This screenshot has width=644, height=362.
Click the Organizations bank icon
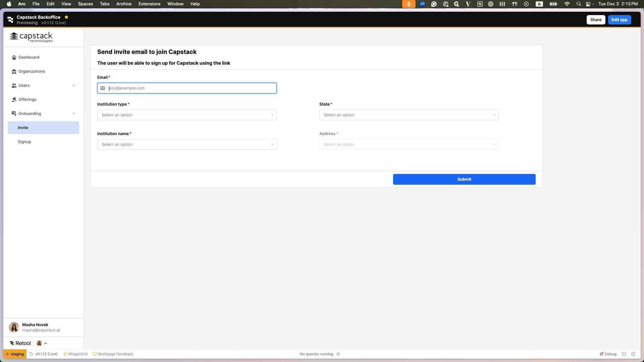point(14,71)
